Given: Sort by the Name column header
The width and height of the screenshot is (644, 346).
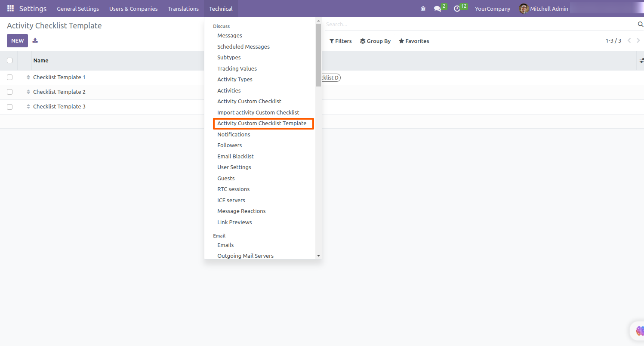Looking at the screenshot, I should [x=41, y=61].
